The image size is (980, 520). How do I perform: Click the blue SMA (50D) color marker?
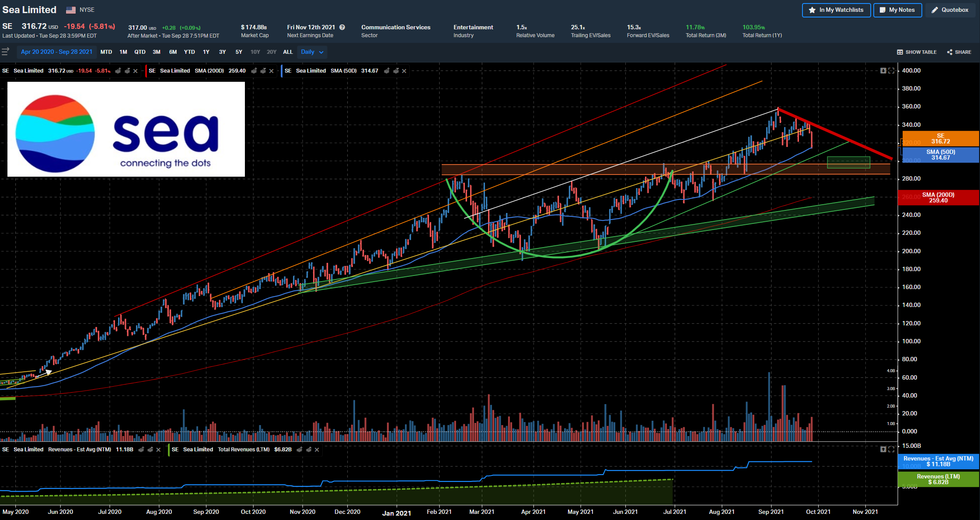(282, 71)
